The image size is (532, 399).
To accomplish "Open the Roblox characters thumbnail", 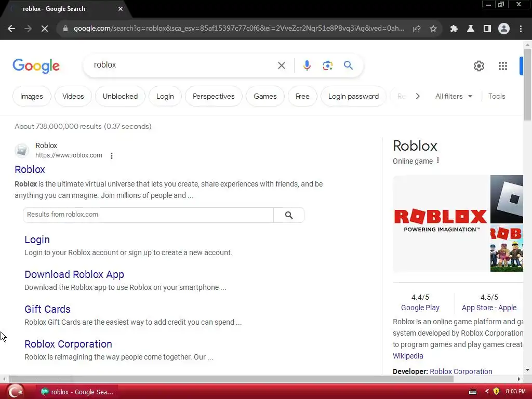I will pos(507,248).
